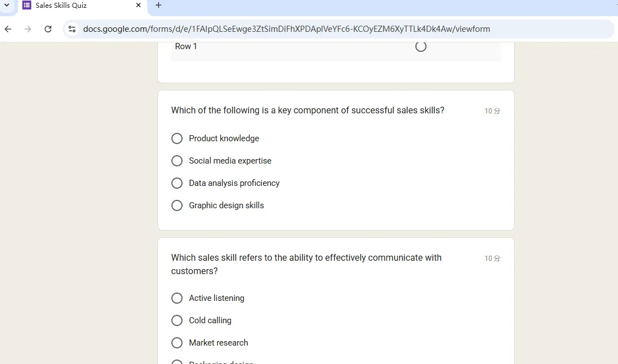Image resolution: width=618 pixels, height=364 pixels.
Task: Close the Sales Skills Quiz tab
Action: coord(138,5)
